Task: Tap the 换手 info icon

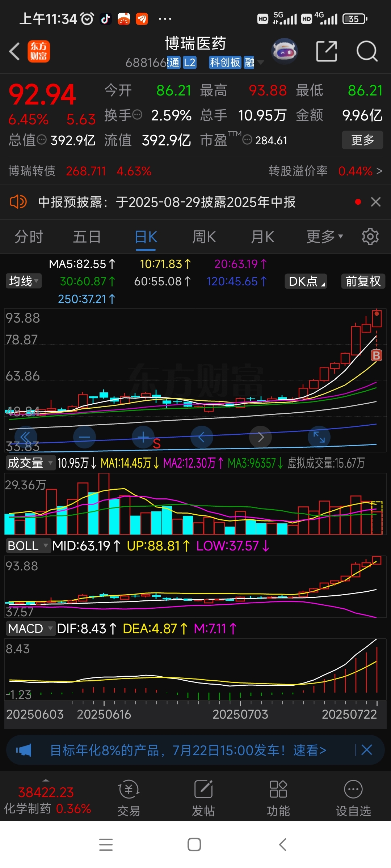Action: 137,115
